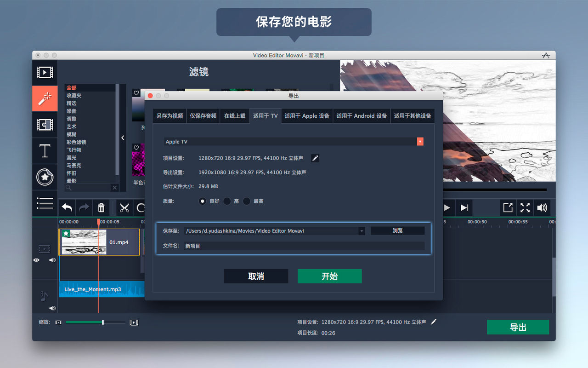Click the Movavi logo icon in title bar
Viewport: 588px width, 368px height.
pos(546,55)
